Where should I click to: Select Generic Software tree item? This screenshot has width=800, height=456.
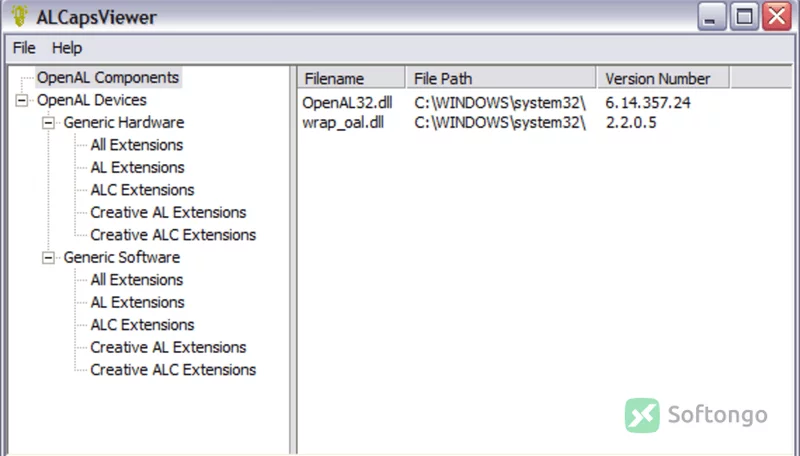121,257
